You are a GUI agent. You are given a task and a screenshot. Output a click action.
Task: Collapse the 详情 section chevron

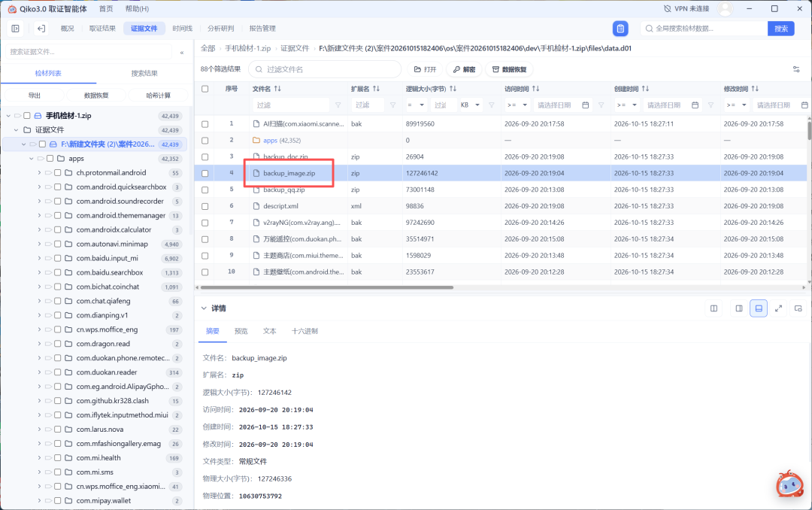coord(204,308)
